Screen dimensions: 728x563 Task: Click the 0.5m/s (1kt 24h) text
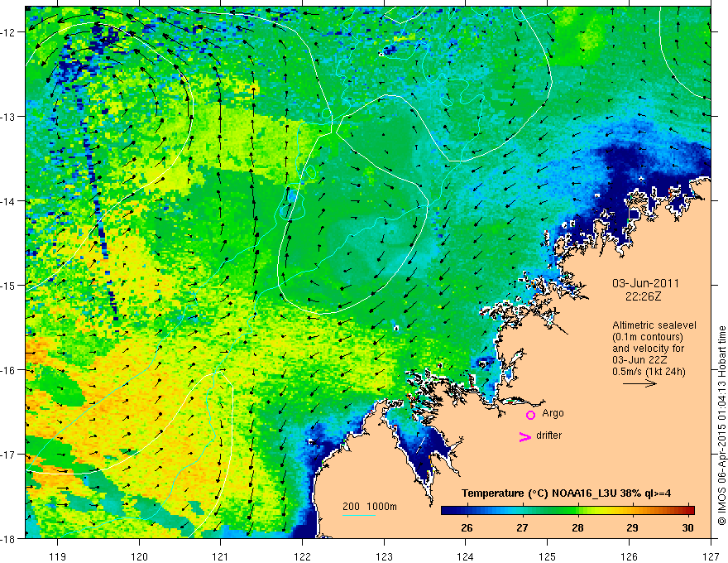pyautogui.click(x=649, y=372)
